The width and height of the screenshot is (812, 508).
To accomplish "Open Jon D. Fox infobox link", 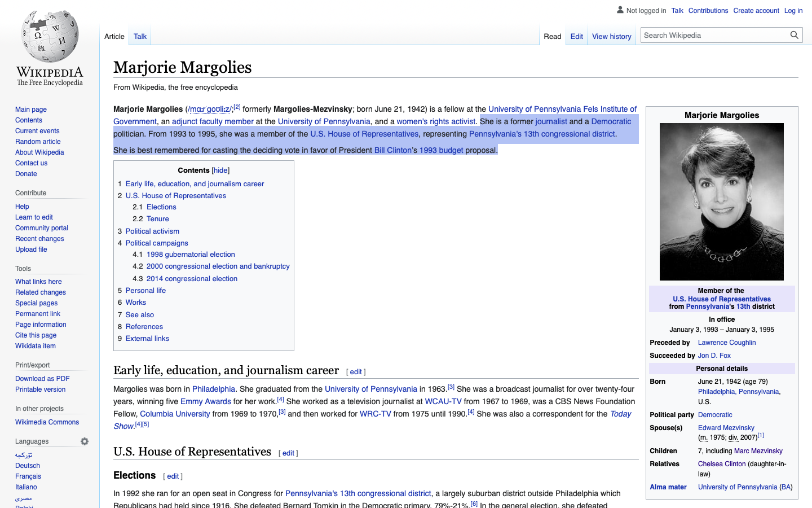I will (714, 356).
